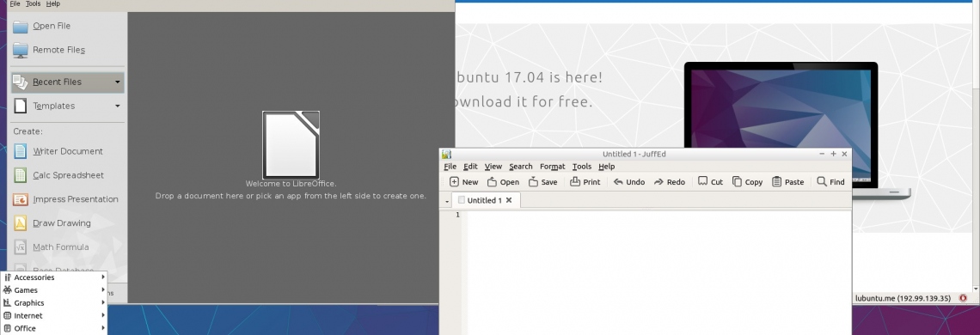Expand Graphics submenu in start menu
980x335 pixels.
(x=54, y=303)
